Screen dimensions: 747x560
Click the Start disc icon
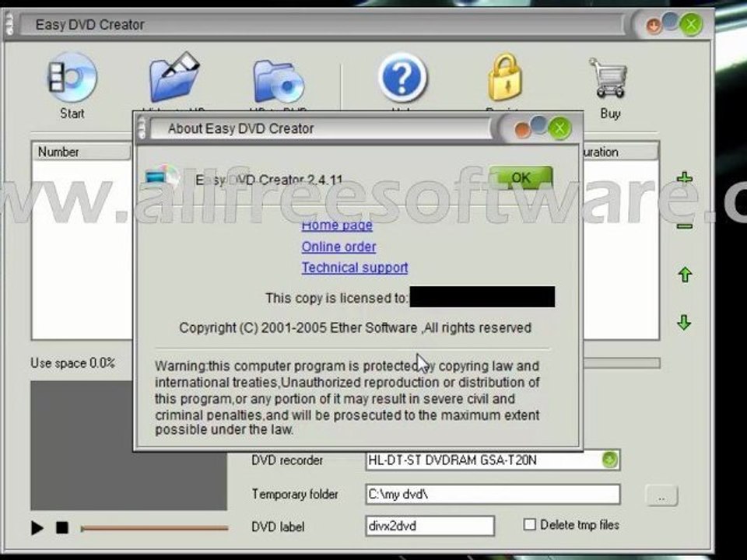tap(72, 78)
